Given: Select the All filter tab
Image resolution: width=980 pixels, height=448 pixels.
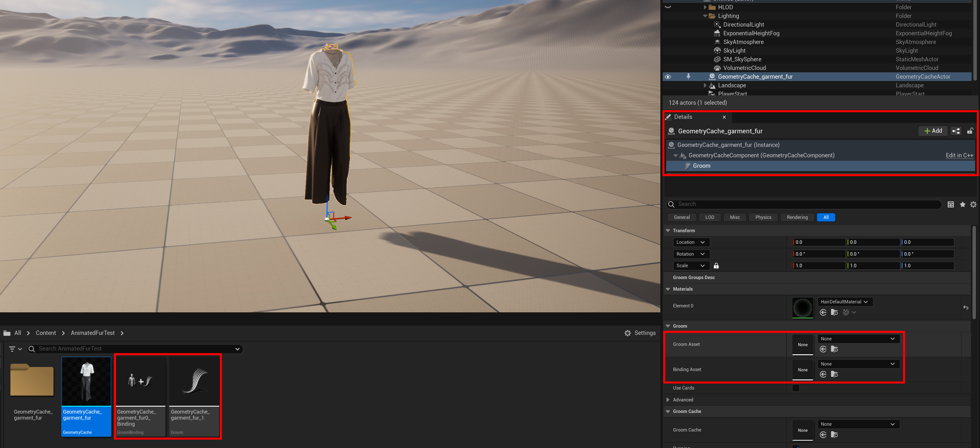Looking at the screenshot, I should coord(826,217).
